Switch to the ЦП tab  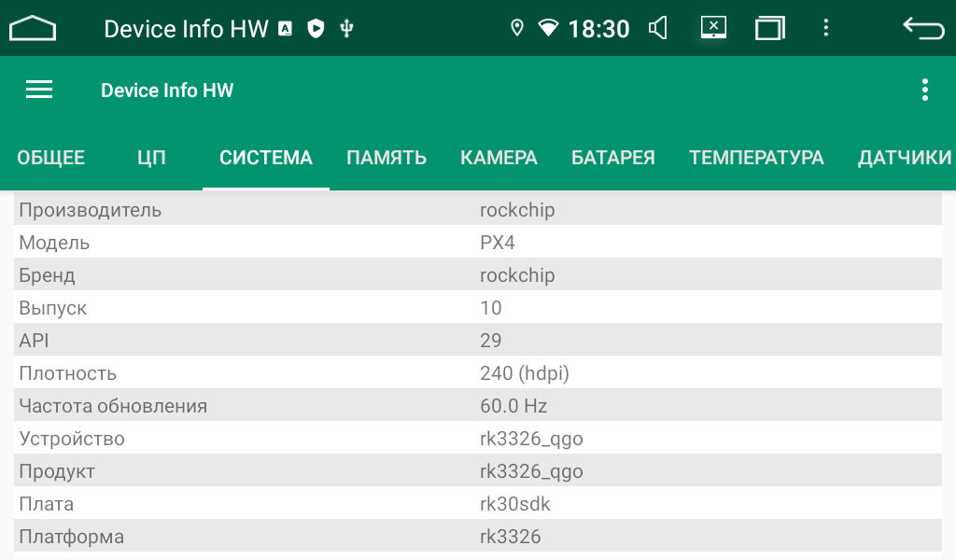click(x=151, y=158)
